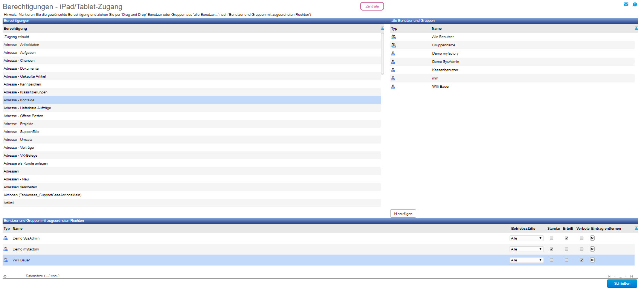Open Betriebsstätte dropdown for Demo myfactory

526,249
